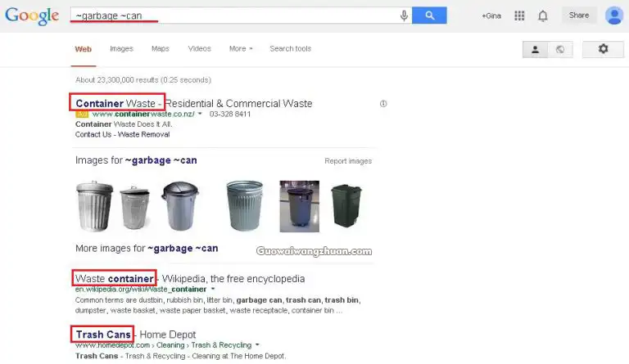629x364 pixels.
Task: Switch to the Images tab
Action: (121, 48)
